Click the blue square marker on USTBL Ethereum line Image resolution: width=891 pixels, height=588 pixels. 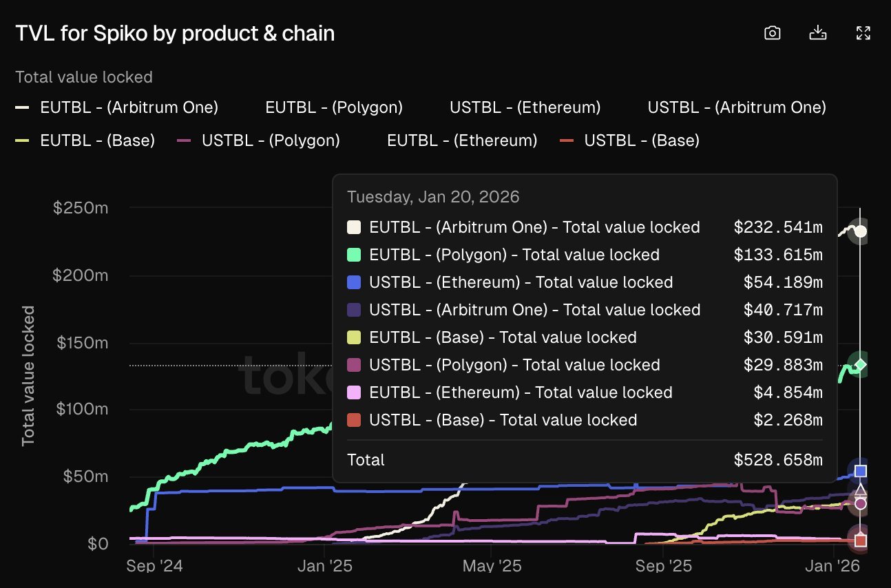click(x=860, y=471)
